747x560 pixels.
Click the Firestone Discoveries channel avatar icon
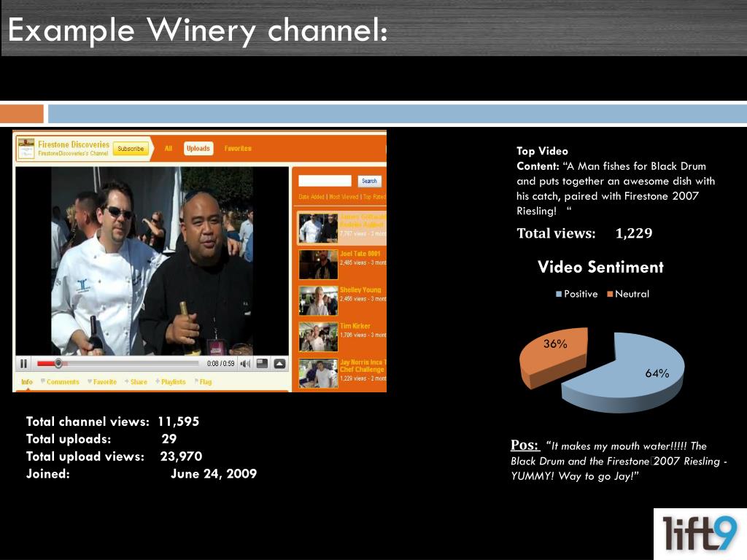coord(26,148)
